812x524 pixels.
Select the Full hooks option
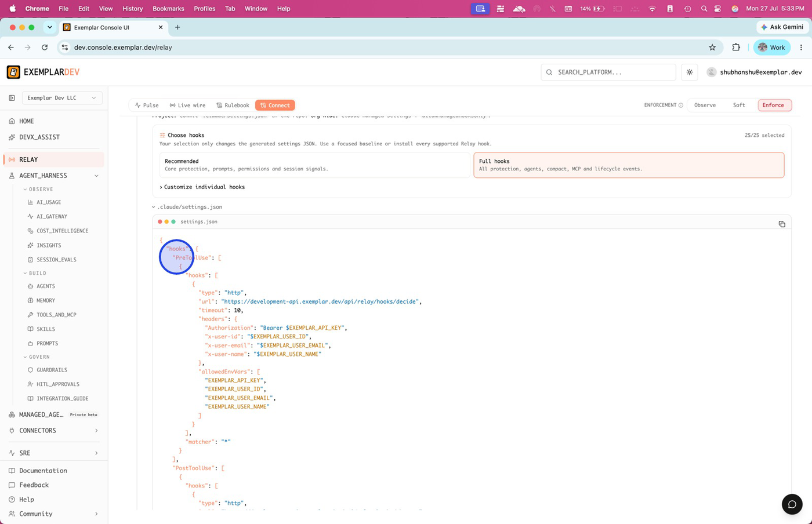coord(629,165)
